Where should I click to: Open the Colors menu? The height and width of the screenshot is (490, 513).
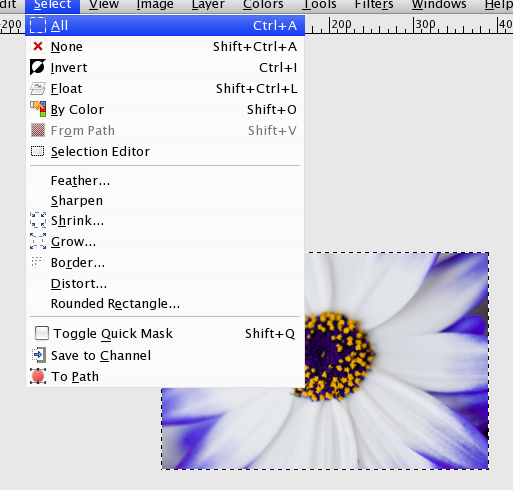coord(263,5)
